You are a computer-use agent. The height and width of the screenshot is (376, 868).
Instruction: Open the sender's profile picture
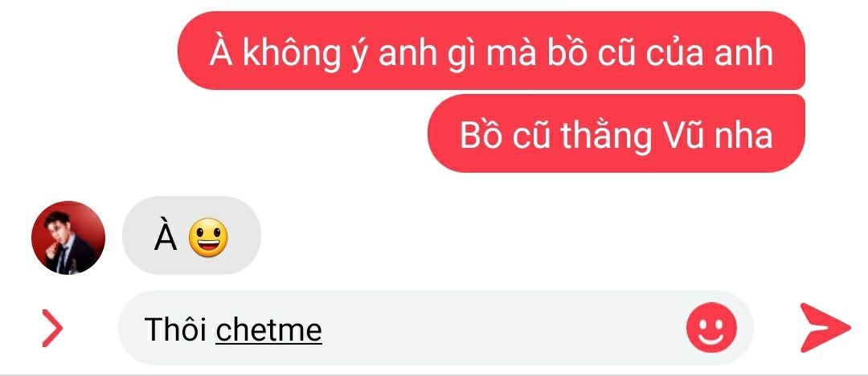tap(68, 238)
